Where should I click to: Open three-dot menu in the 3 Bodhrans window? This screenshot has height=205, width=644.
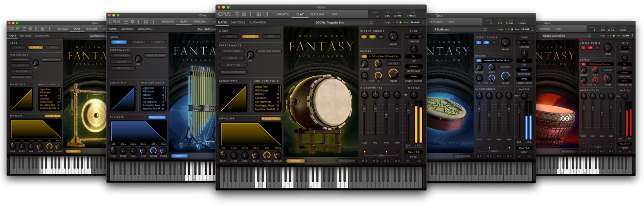tap(532, 29)
